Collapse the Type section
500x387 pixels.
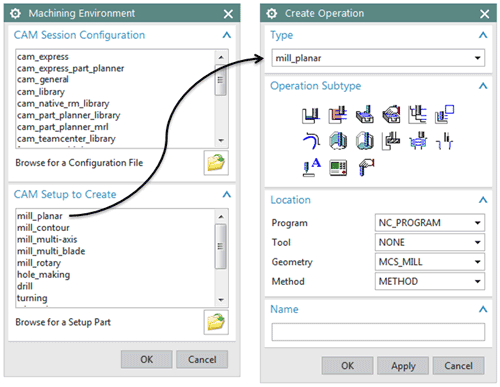pyautogui.click(x=483, y=35)
